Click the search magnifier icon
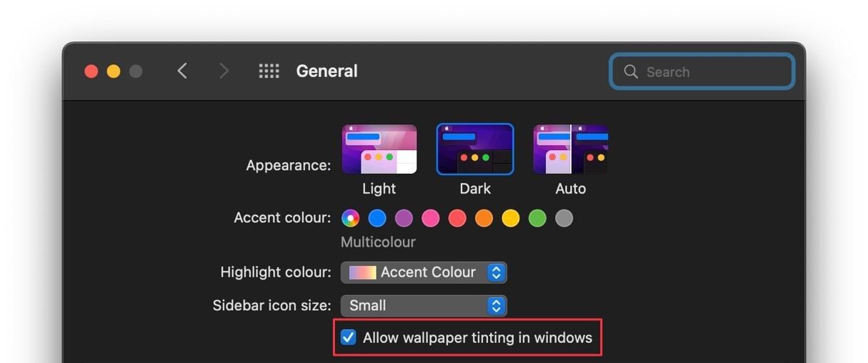 click(631, 71)
